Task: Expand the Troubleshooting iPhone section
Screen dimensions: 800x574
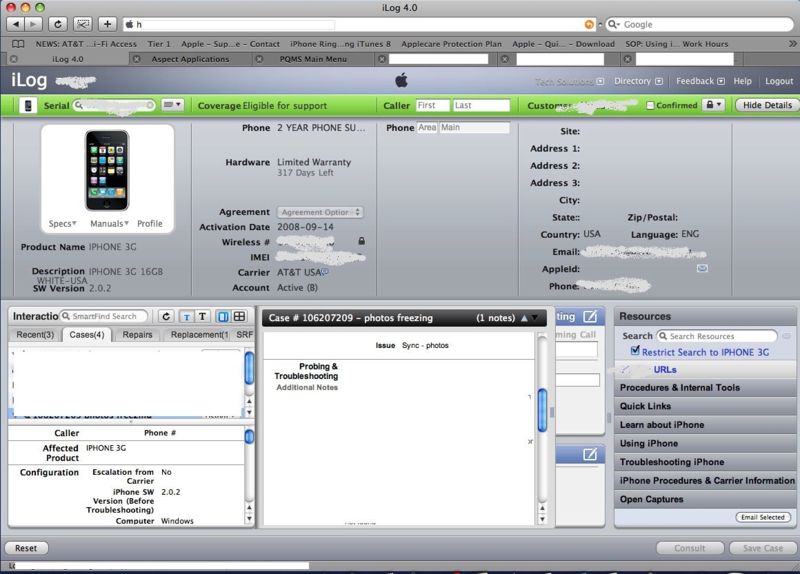Action: pos(705,462)
